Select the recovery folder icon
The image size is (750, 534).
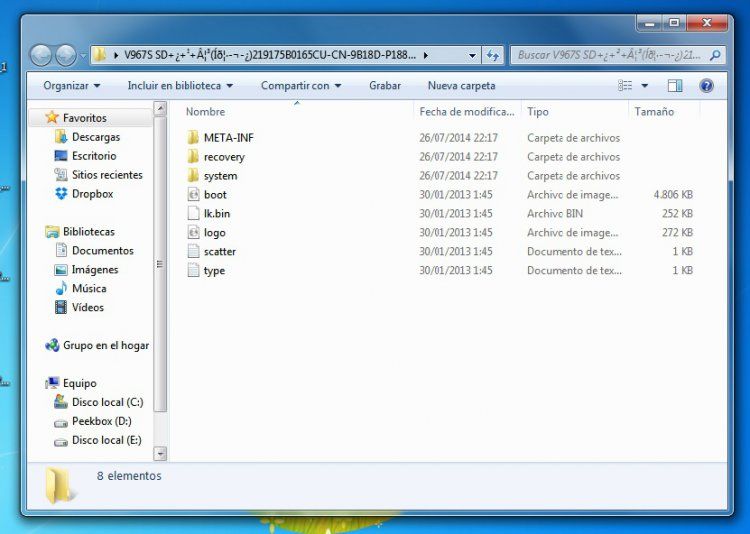193,156
